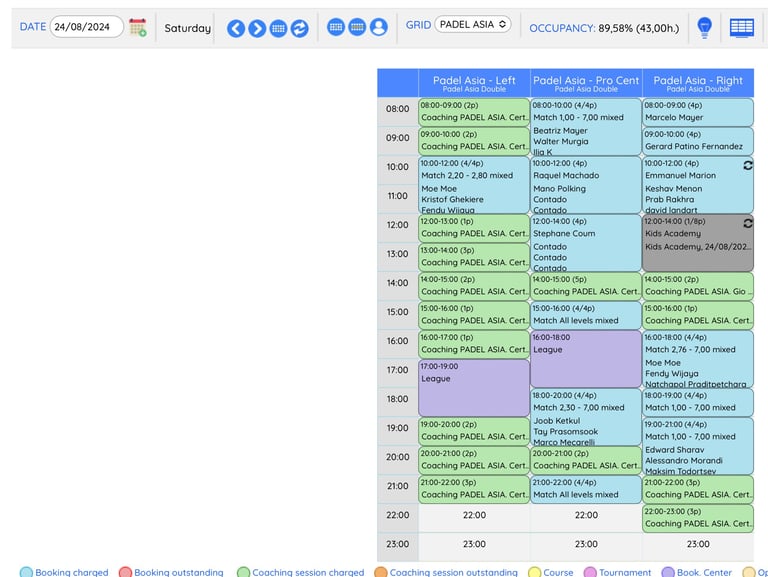
Task: Open 08:00-10:00 Match with Beatriz Mayer
Action: [x=586, y=127]
